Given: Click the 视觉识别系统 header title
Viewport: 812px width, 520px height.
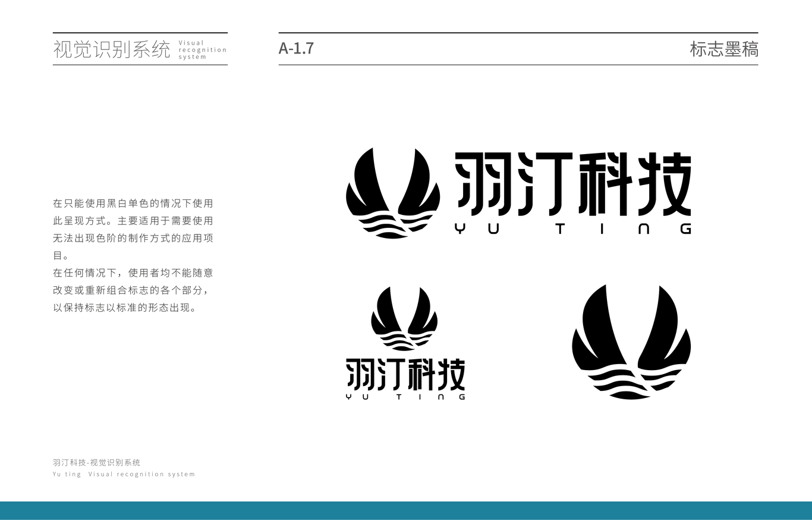Looking at the screenshot, I should pos(112,49).
